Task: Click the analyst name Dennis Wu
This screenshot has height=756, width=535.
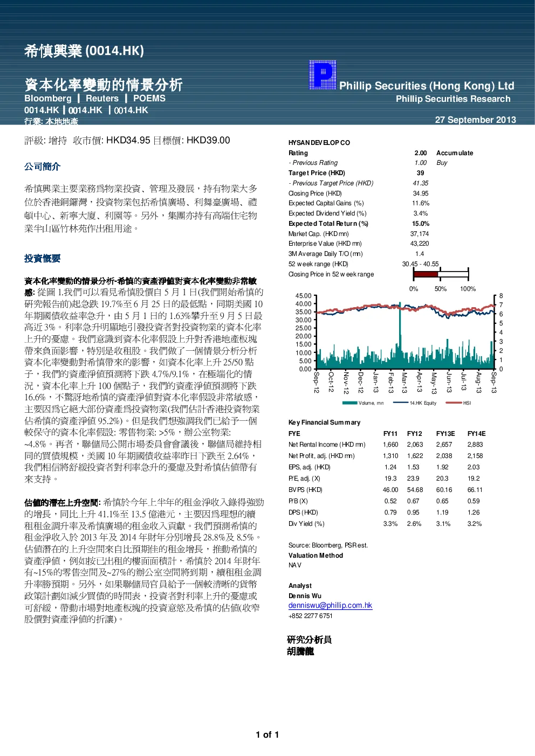Action: [305, 596]
